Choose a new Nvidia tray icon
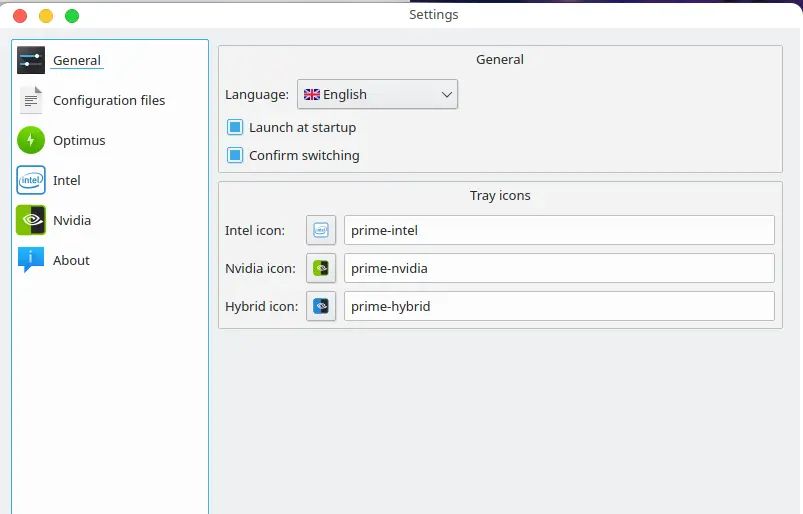The width and height of the screenshot is (803, 514). click(321, 268)
